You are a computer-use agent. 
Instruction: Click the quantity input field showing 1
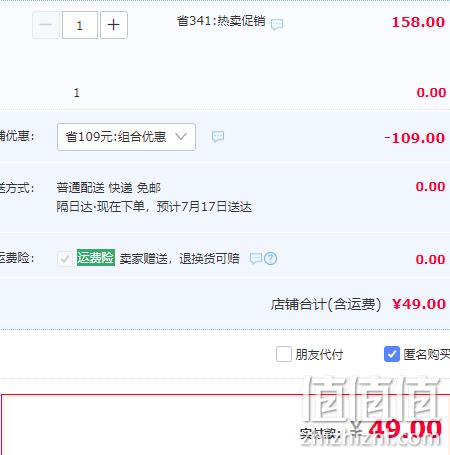(x=80, y=25)
